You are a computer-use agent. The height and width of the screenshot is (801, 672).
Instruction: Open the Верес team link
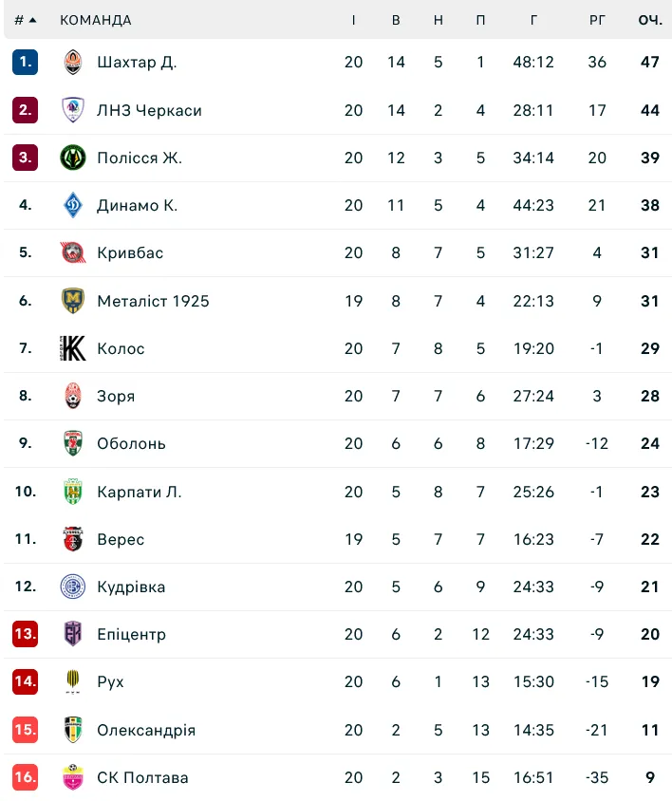pos(121,539)
